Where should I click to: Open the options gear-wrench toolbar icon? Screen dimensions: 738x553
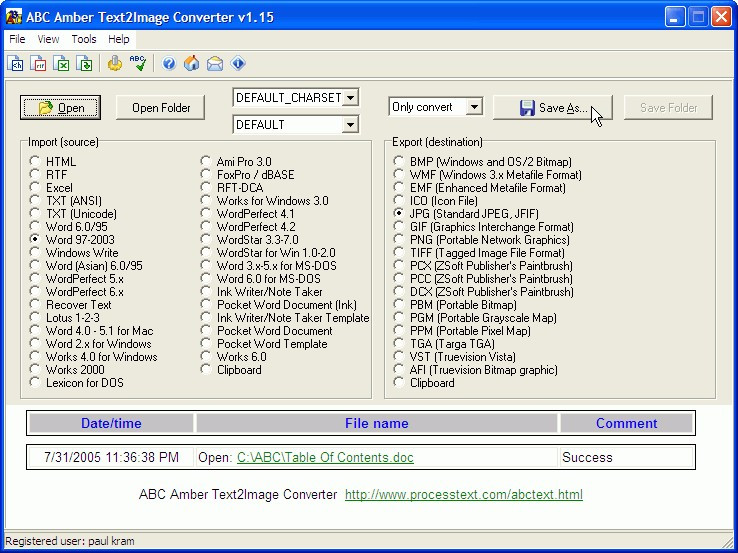[114, 63]
